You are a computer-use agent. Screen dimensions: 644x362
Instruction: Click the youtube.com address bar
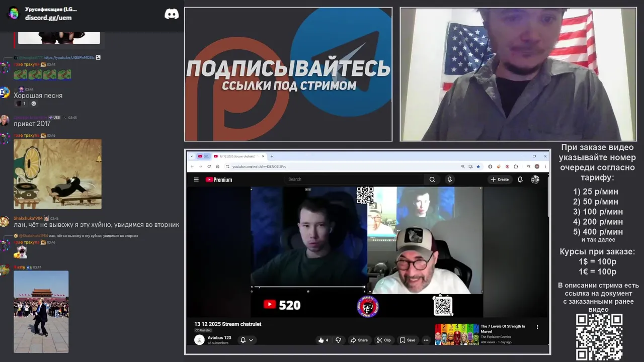pyautogui.click(x=342, y=166)
